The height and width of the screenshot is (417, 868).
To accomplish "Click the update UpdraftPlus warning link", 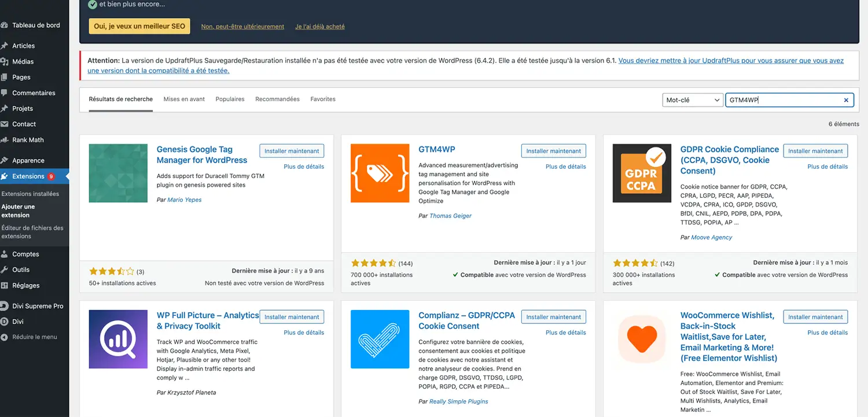I will tap(466, 65).
